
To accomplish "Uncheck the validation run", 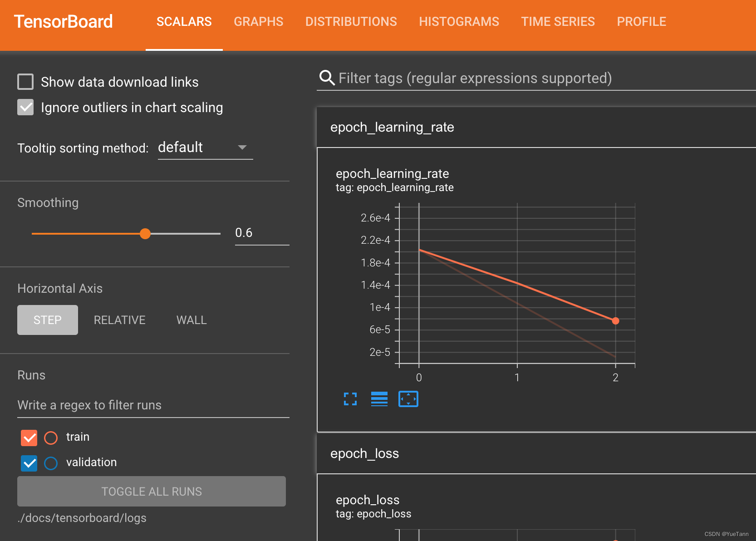I will coord(29,462).
